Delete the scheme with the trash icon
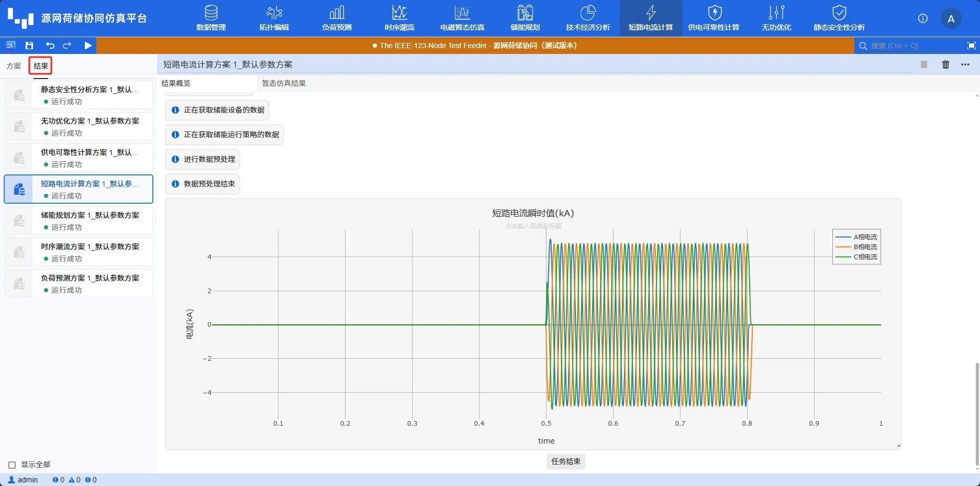Viewport: 980px width, 486px height. point(945,64)
